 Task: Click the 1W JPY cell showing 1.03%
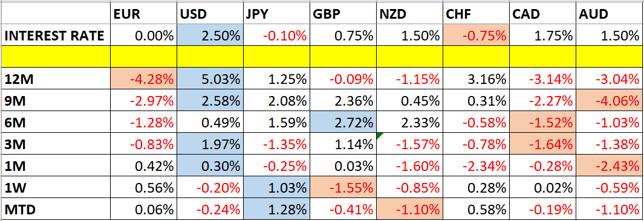point(277,187)
